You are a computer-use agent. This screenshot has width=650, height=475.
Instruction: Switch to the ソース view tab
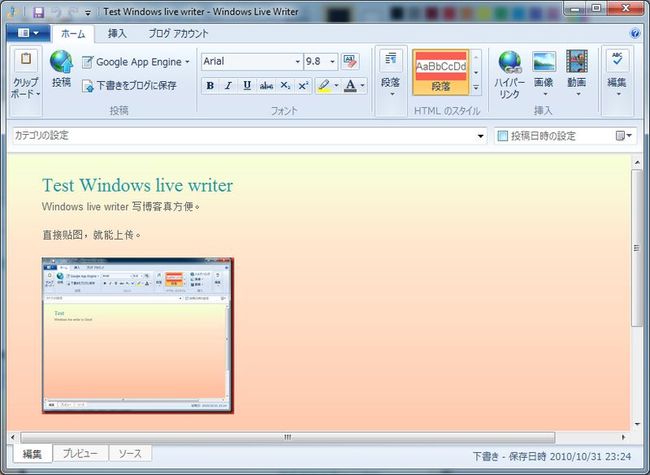130,453
